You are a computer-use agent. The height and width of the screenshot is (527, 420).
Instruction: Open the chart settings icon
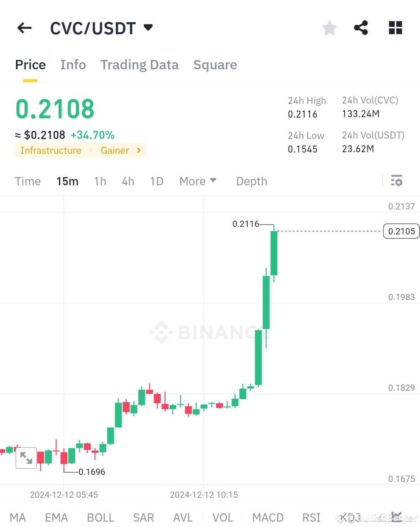tap(397, 181)
